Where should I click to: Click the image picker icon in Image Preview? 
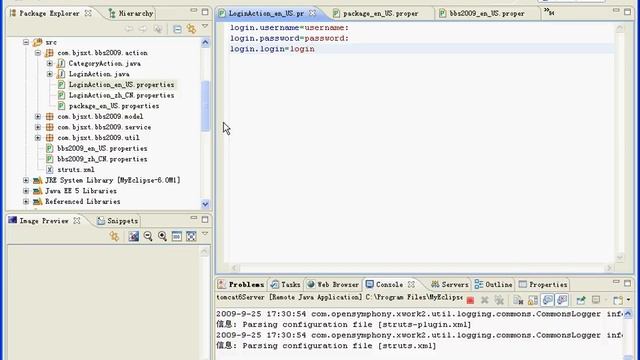click(x=133, y=236)
